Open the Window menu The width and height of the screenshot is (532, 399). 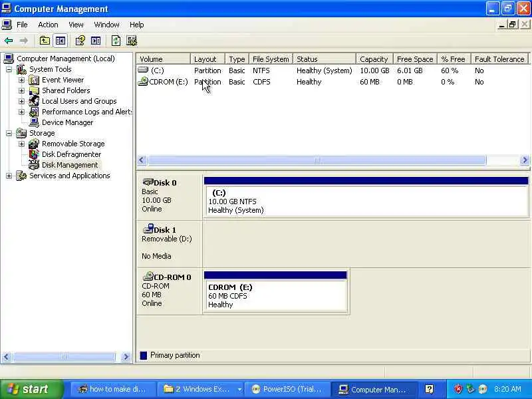[x=106, y=25]
